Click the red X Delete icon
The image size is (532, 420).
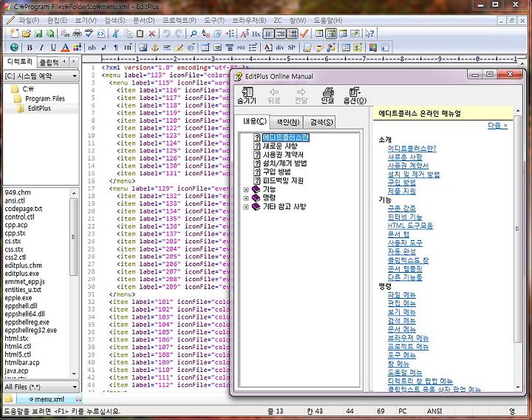coord(151,33)
